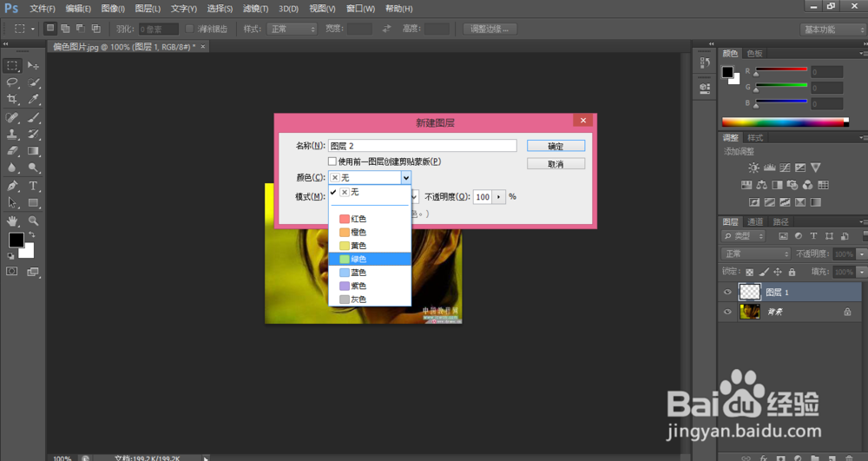Select the Clone Stamp tool
The width and height of the screenshot is (868, 461).
tap(11, 134)
